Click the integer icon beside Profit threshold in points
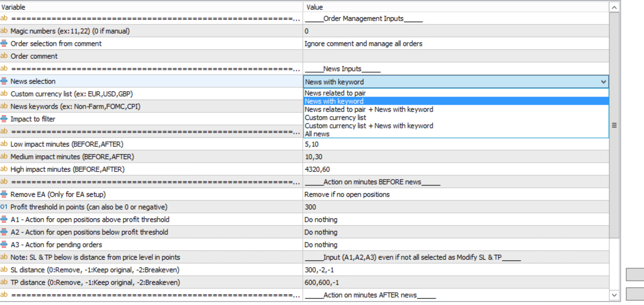This screenshot has height=305, width=644. click(x=4, y=207)
